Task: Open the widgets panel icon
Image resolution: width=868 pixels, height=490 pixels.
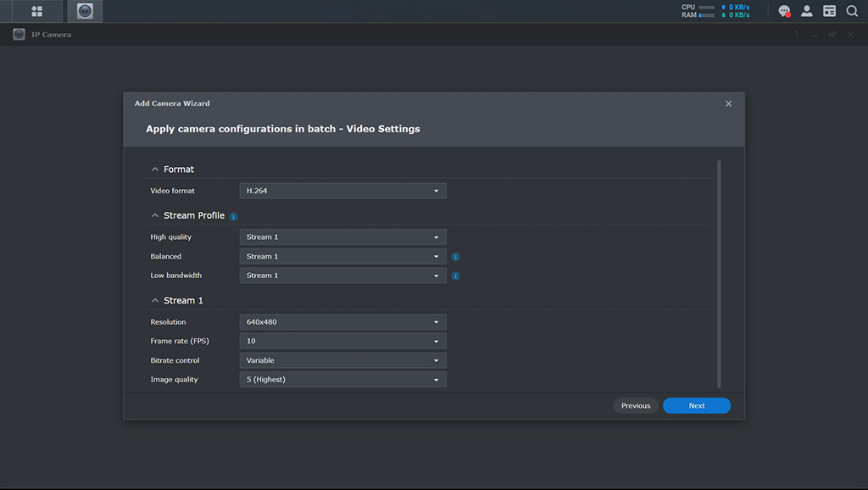Action: [x=829, y=11]
